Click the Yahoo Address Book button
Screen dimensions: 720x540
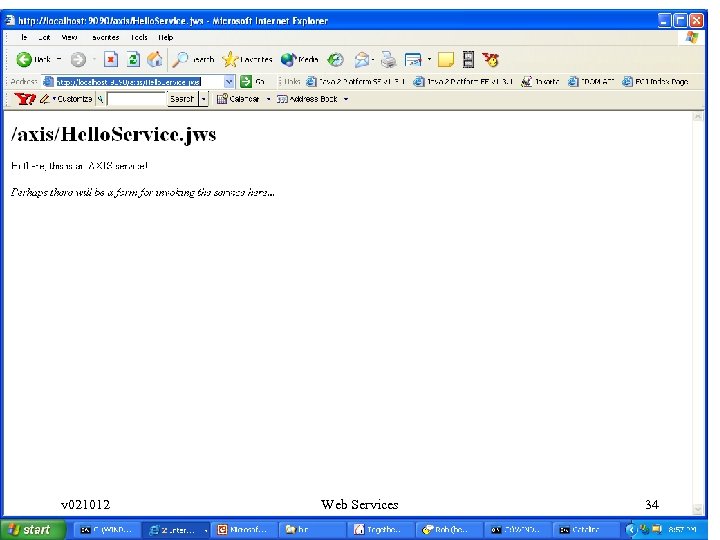tap(307, 99)
